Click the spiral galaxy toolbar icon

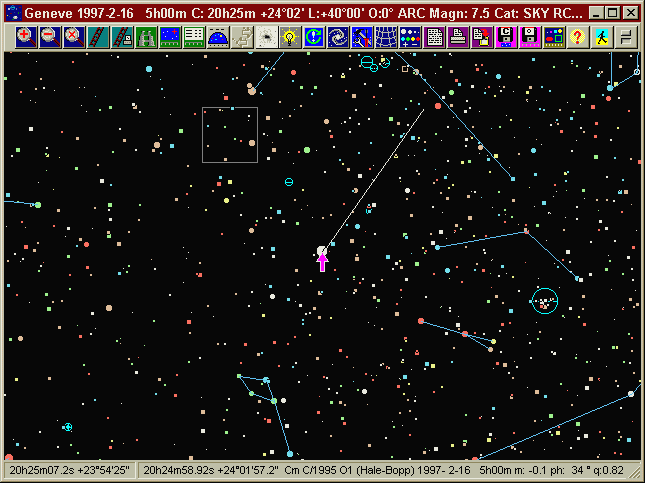tap(338, 37)
